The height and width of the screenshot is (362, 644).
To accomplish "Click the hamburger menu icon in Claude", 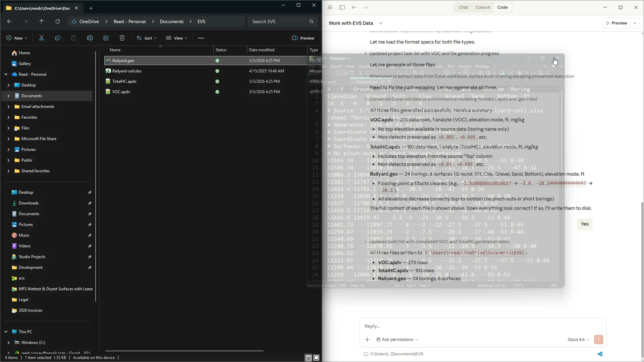I will 330,7.
